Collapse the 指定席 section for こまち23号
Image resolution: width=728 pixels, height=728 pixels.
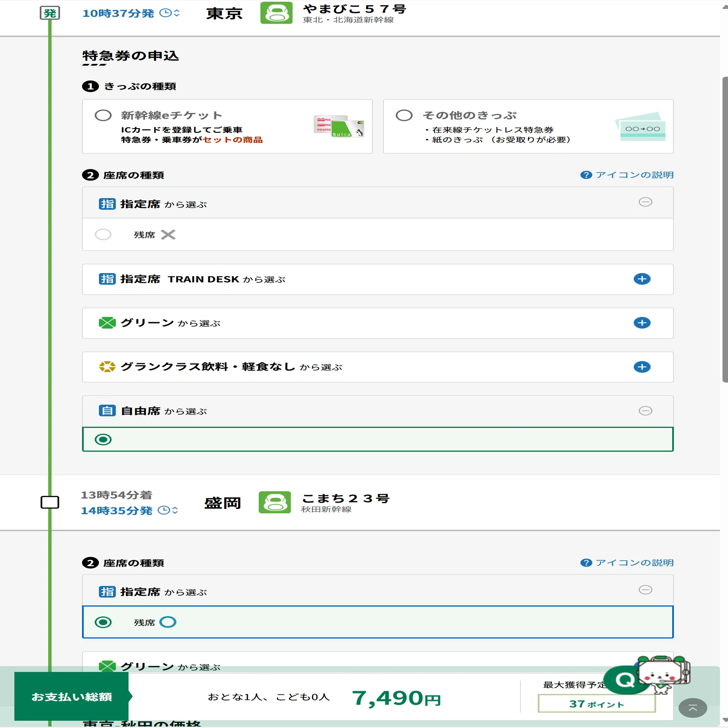pos(645,590)
